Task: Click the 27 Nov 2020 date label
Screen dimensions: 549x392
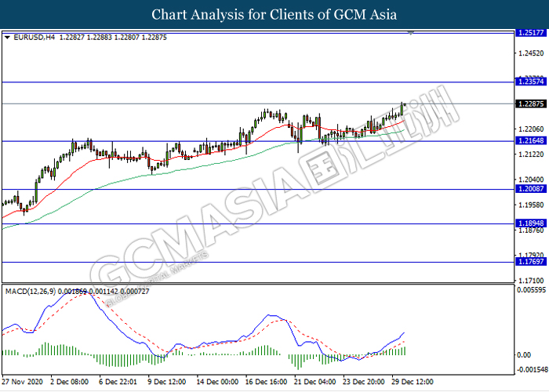Action: pos(21,381)
